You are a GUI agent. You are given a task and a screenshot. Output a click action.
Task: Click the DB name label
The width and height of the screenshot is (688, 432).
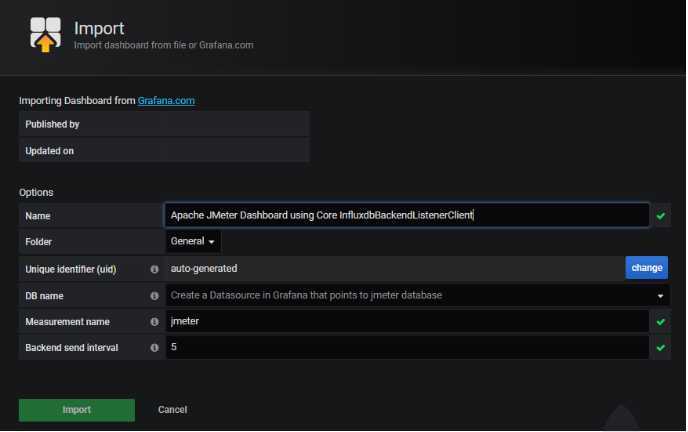tap(44, 296)
